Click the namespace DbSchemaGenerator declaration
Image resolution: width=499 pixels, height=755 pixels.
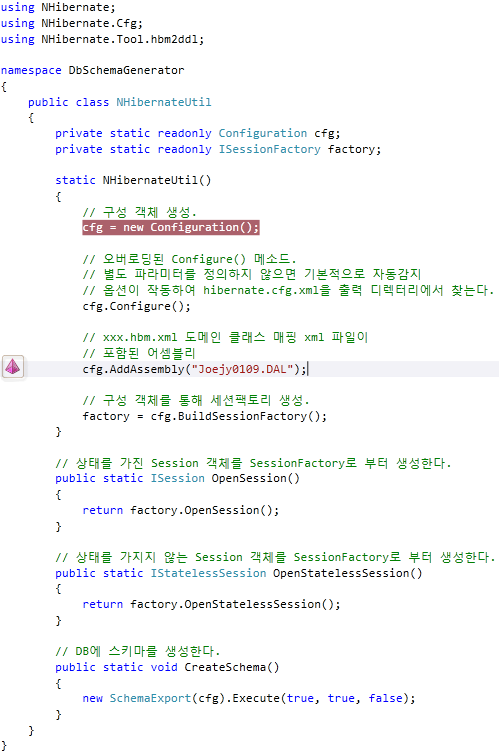[x=92, y=70]
